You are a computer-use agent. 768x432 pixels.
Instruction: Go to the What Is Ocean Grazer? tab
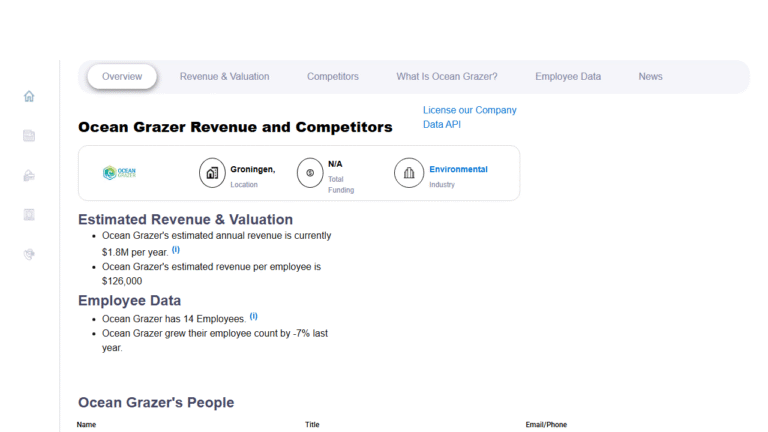(446, 77)
